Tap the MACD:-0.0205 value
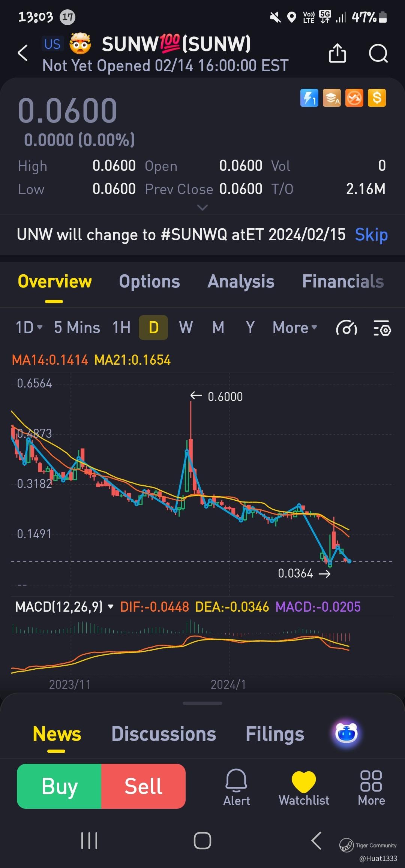Viewport: 405px width, 868px height. 318,606
